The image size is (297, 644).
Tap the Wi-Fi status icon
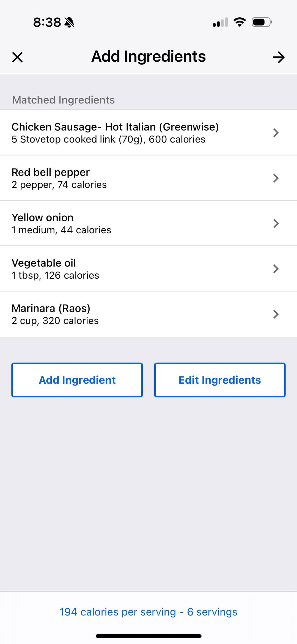240,22
